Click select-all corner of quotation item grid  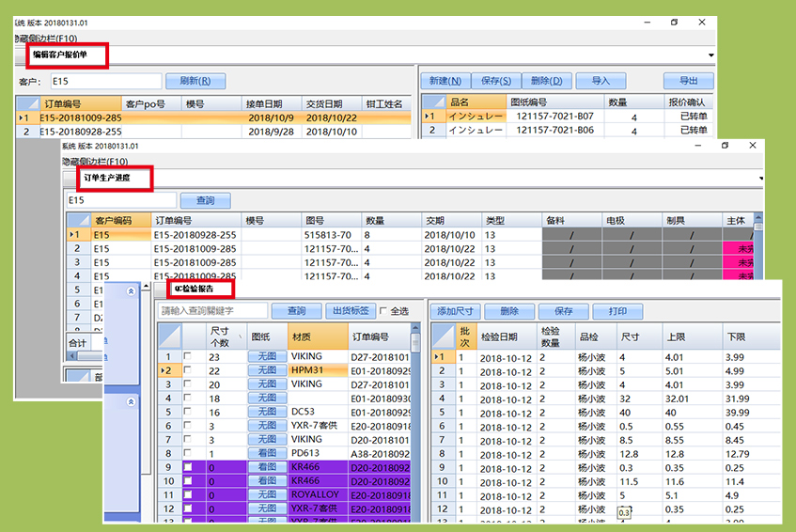431,102
